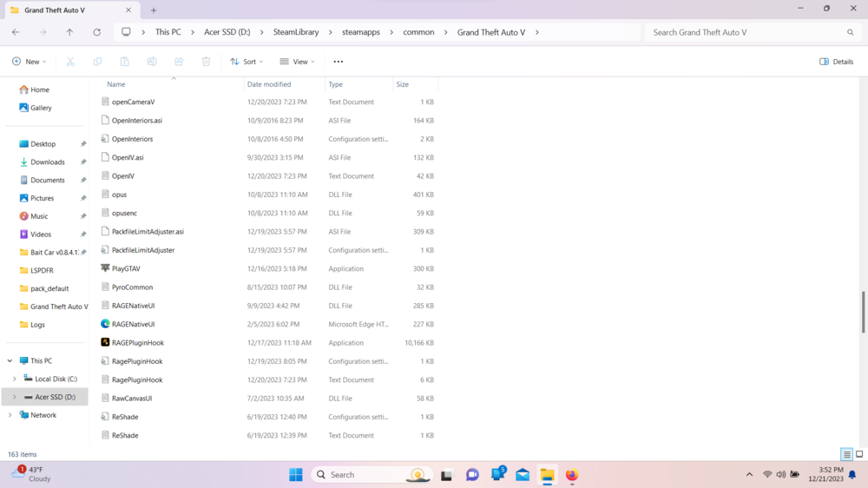Navigate to common breadcrumb
The width and height of the screenshot is (868, 488).
point(418,32)
